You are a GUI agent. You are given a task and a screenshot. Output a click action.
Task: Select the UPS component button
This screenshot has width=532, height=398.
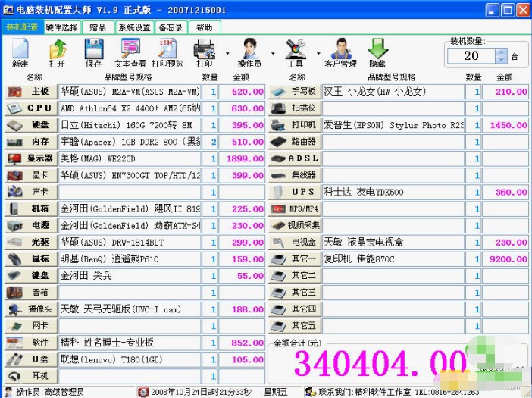pos(295,192)
